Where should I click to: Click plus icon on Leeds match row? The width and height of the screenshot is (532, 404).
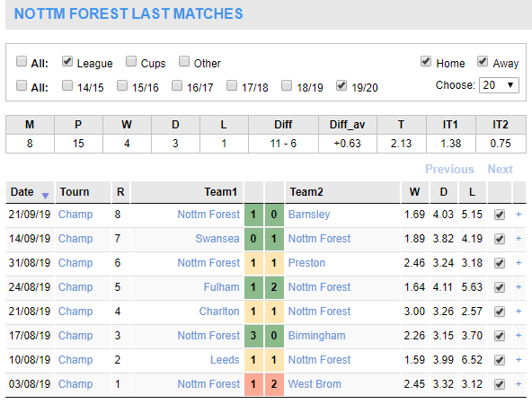pos(519,360)
